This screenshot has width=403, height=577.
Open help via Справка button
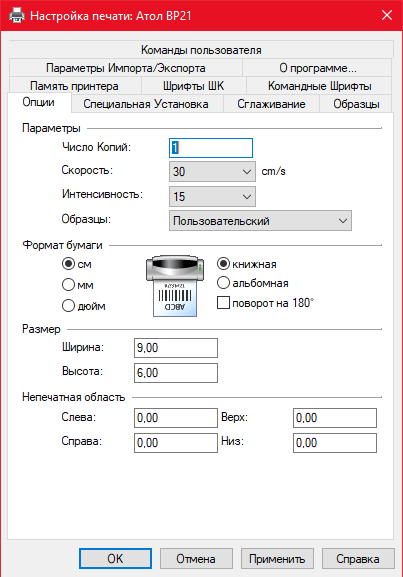(358, 559)
